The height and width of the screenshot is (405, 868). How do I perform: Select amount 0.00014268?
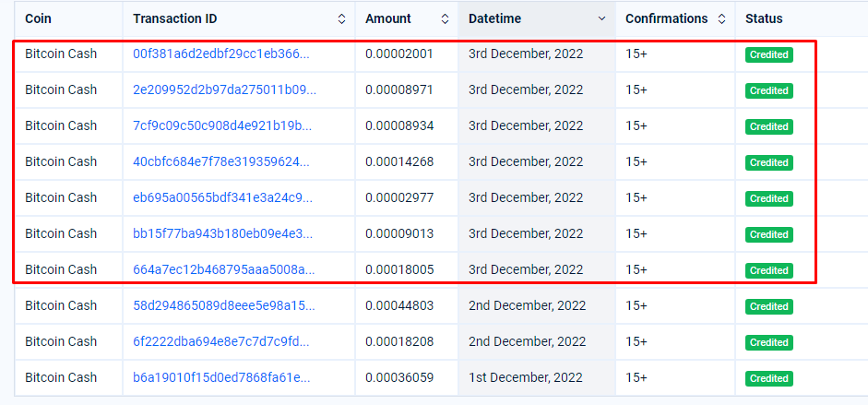pyautogui.click(x=399, y=161)
